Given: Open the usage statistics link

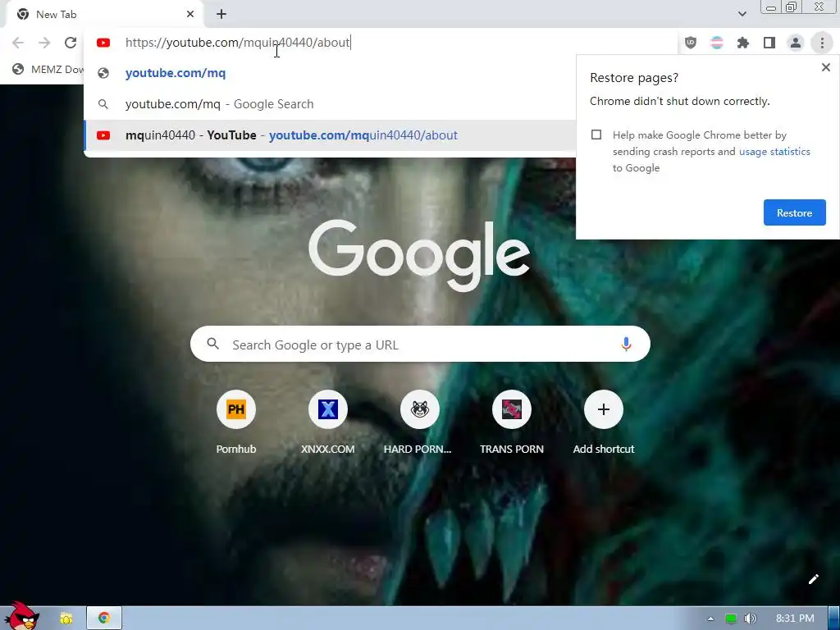Looking at the screenshot, I should (774, 152).
